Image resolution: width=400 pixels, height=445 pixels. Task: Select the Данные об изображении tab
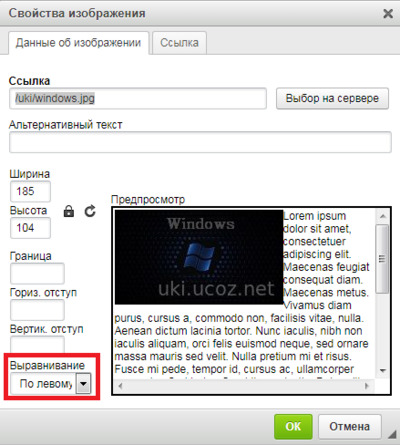tap(78, 43)
